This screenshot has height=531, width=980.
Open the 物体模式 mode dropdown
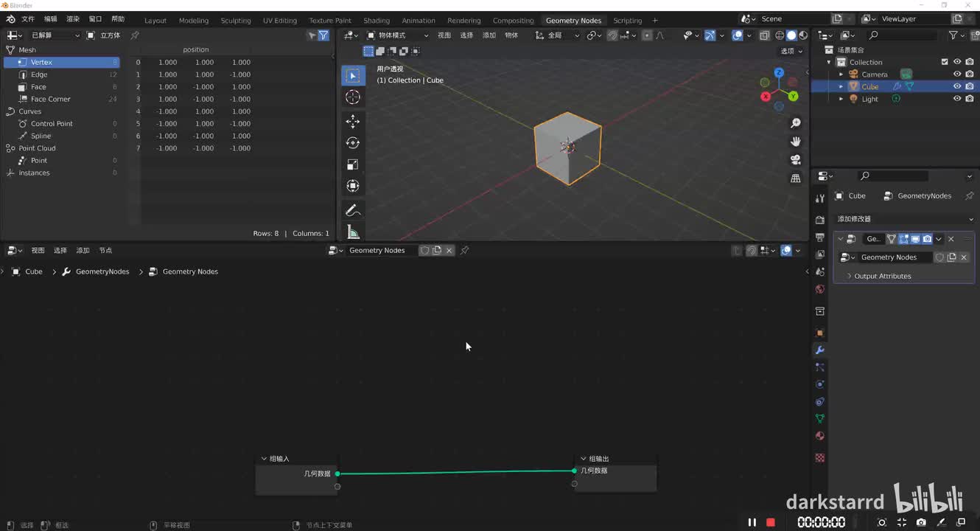398,35
